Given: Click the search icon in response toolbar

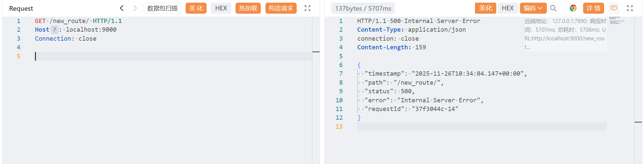Looking at the screenshot, I should click(553, 8).
